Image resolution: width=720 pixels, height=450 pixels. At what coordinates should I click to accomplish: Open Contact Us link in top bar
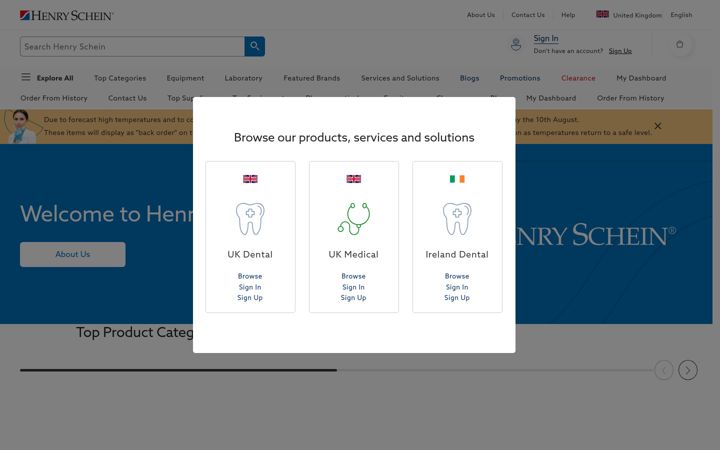(x=528, y=15)
